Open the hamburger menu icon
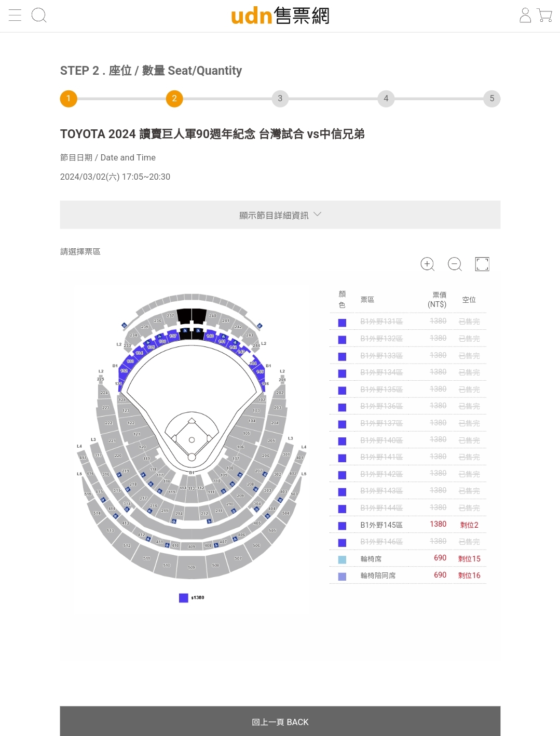Image resolution: width=560 pixels, height=736 pixels. click(15, 15)
